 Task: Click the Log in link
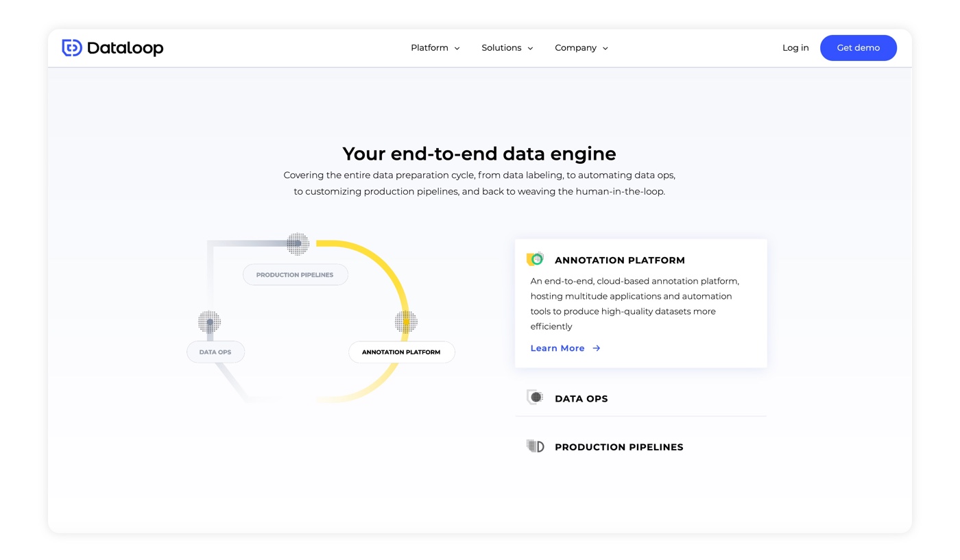click(x=795, y=48)
